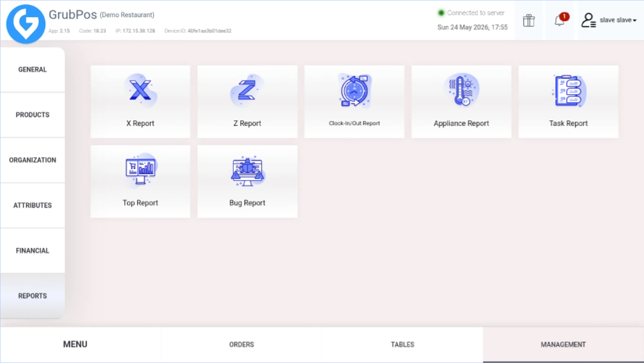Viewport: 644px width, 363px height.
Task: Open the Z Report icon
Action: point(247,90)
